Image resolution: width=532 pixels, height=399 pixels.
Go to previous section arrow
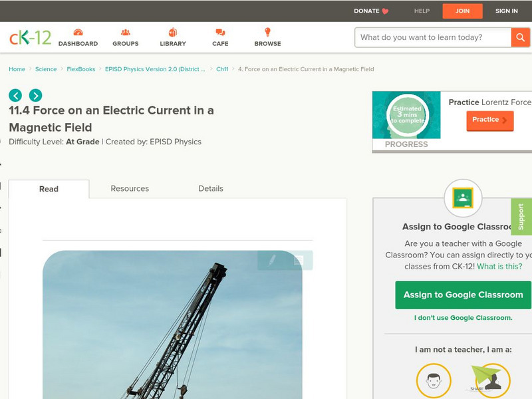(x=15, y=95)
